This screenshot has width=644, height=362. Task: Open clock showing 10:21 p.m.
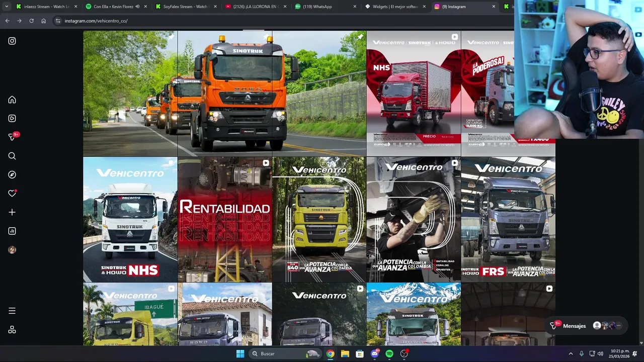click(619, 353)
